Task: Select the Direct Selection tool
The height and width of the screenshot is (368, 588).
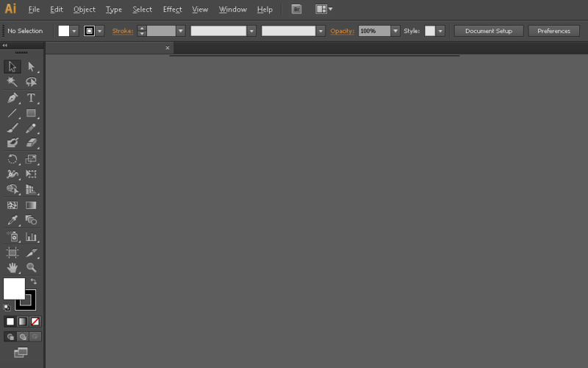Action: pyautogui.click(x=31, y=67)
